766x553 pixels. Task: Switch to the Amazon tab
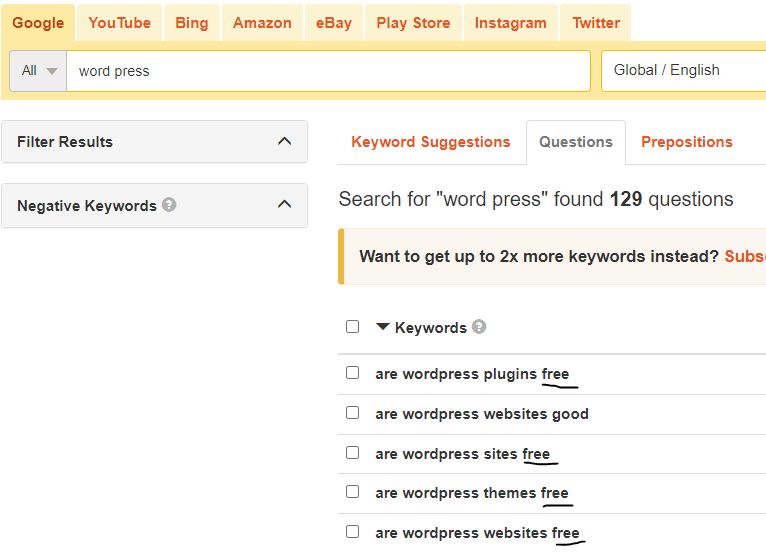(x=262, y=23)
